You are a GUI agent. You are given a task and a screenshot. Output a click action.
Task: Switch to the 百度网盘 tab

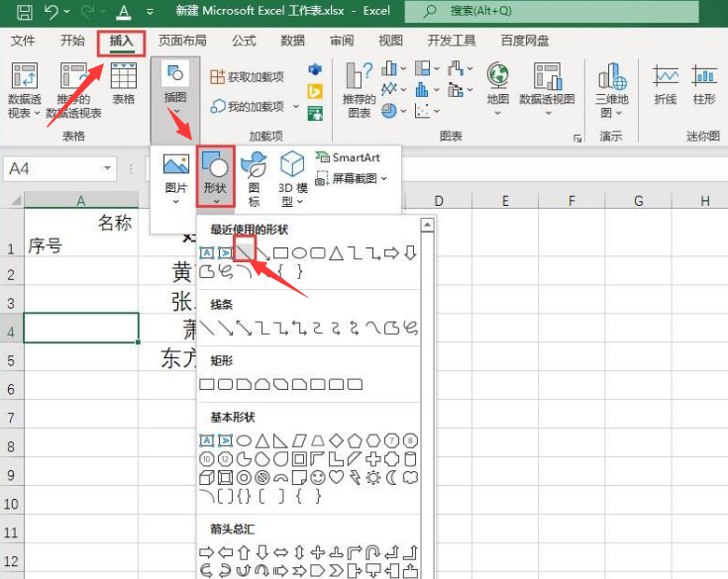525,41
